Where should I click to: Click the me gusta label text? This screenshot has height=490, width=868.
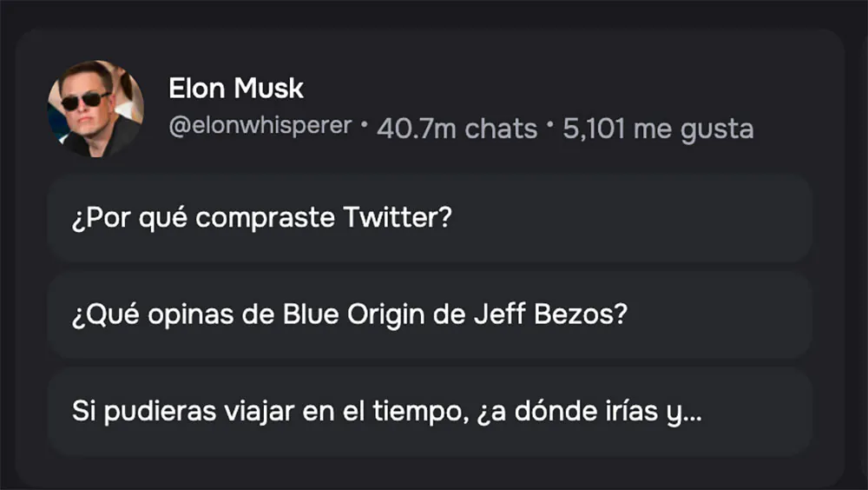coord(694,130)
